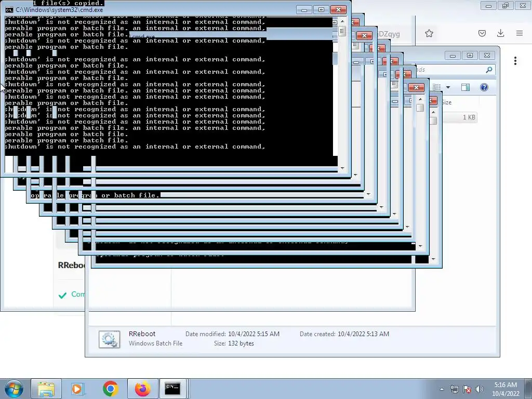Image resolution: width=532 pixels, height=399 pixels.
Task: Click the green checkmark on the Firefox page
Action: [x=62, y=295]
